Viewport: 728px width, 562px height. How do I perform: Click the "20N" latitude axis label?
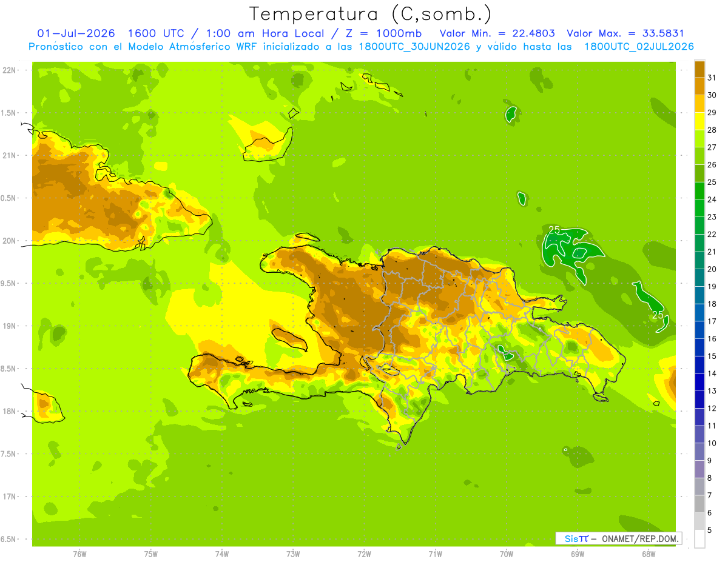coord(8,241)
